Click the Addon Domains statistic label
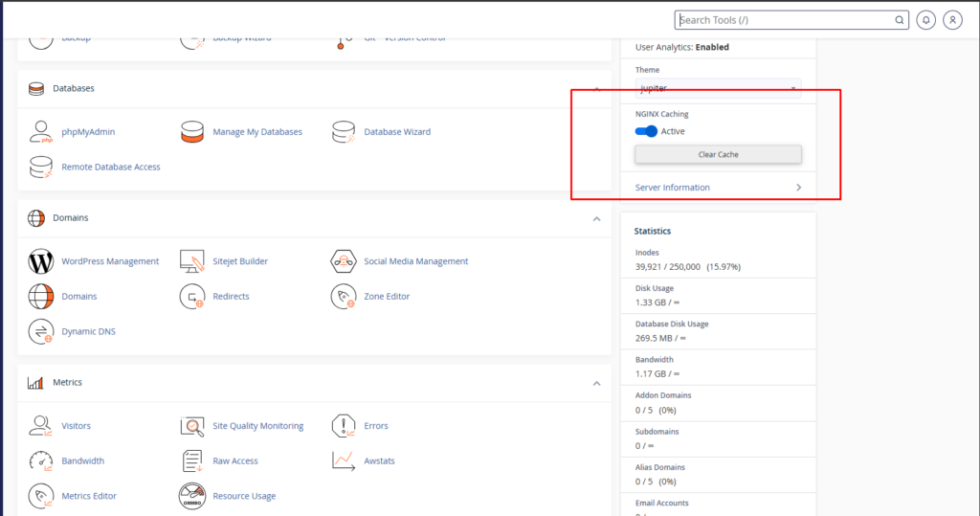980x516 pixels. 663,395
